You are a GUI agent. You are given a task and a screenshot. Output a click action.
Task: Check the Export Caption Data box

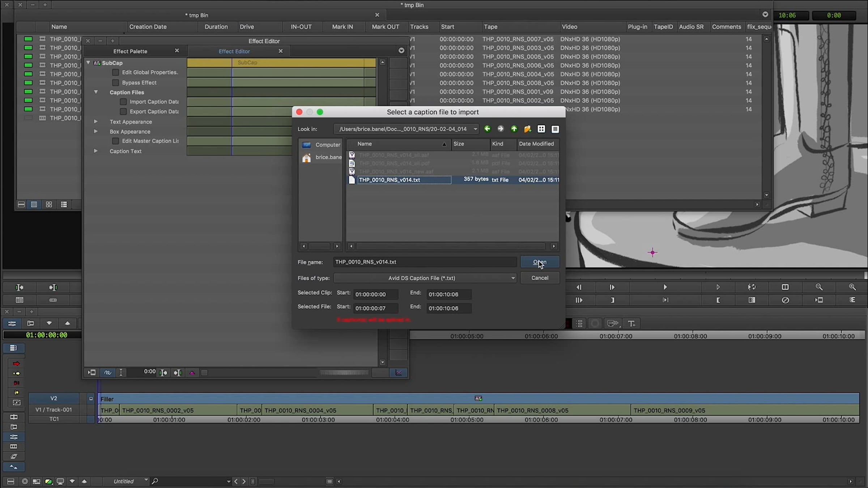click(x=123, y=112)
